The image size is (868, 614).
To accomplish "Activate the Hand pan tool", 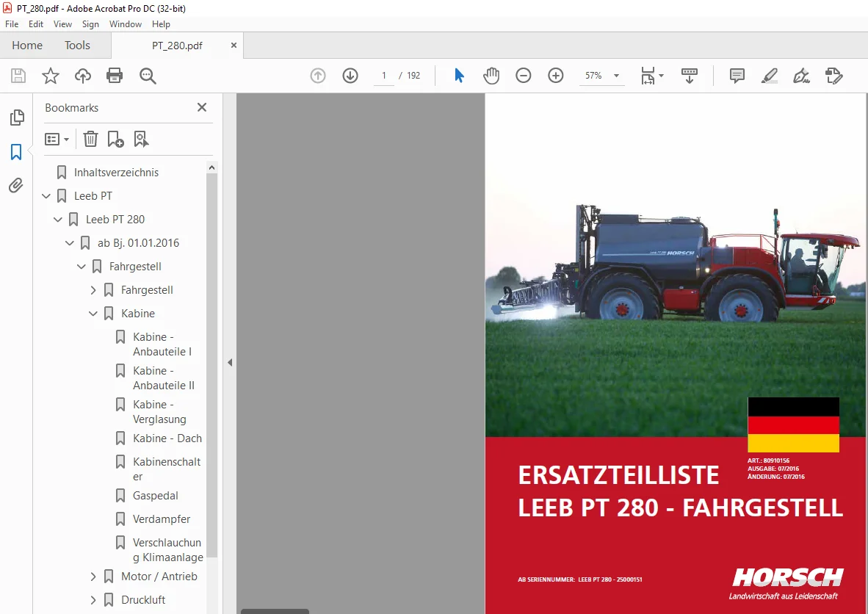I will 491,76.
